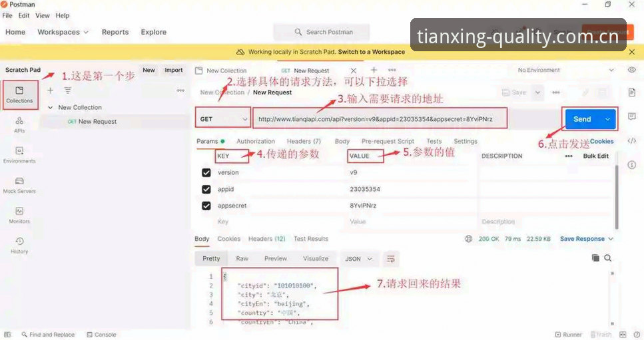Click the blue Send button

tap(582, 119)
